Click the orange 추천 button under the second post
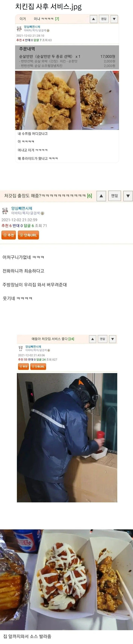The height and width of the screenshot is (644, 133). pos(9,235)
